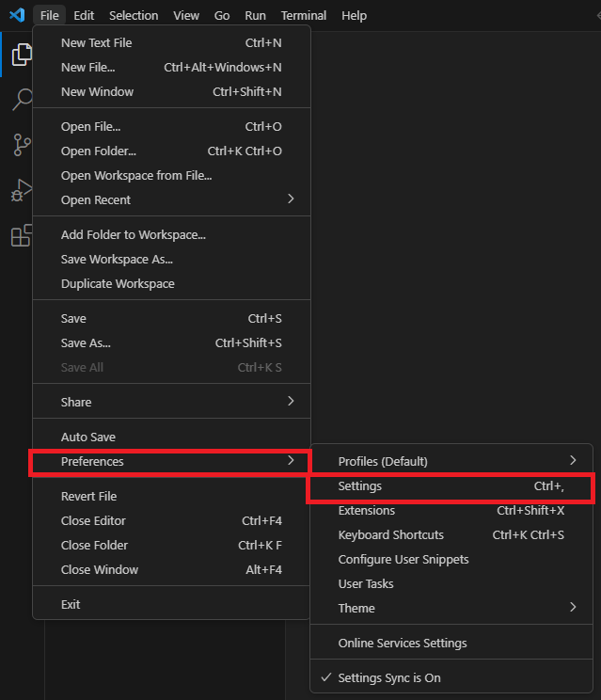601x700 pixels.
Task: Toggle Settings Sync is On
Action: pyautogui.click(x=451, y=678)
